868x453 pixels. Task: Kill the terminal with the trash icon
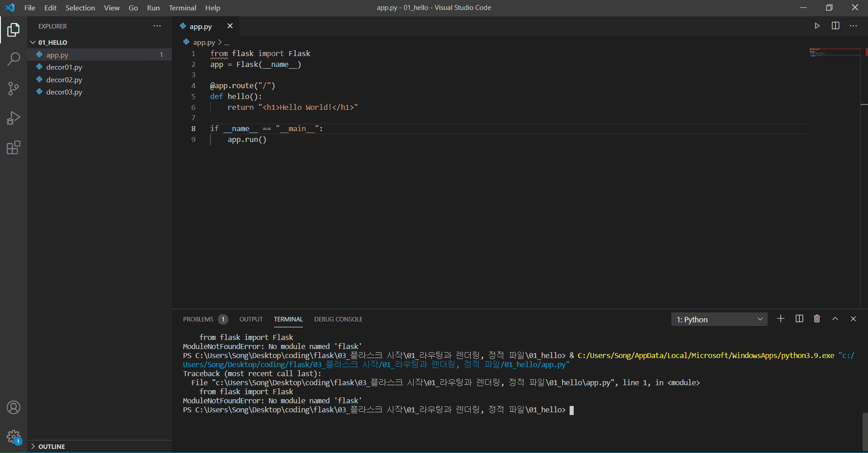click(817, 319)
